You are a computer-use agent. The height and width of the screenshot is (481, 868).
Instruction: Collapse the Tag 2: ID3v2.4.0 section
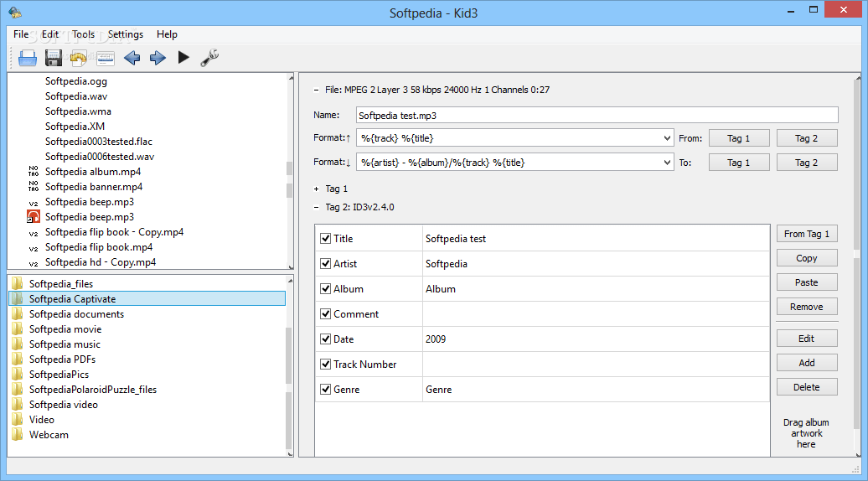[x=316, y=207]
